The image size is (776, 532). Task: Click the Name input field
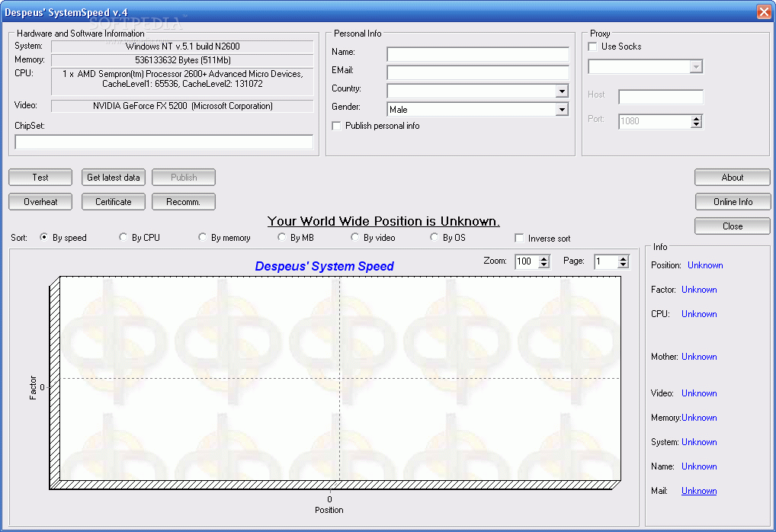point(478,54)
